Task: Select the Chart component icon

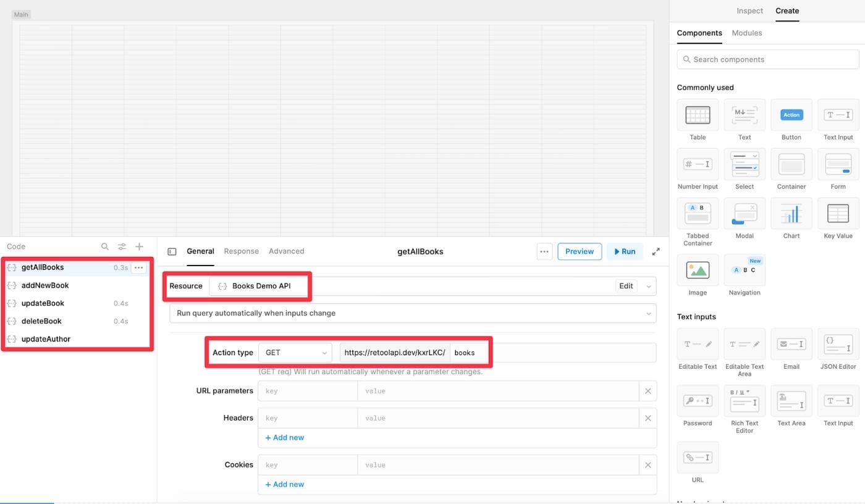Action: [791, 214]
